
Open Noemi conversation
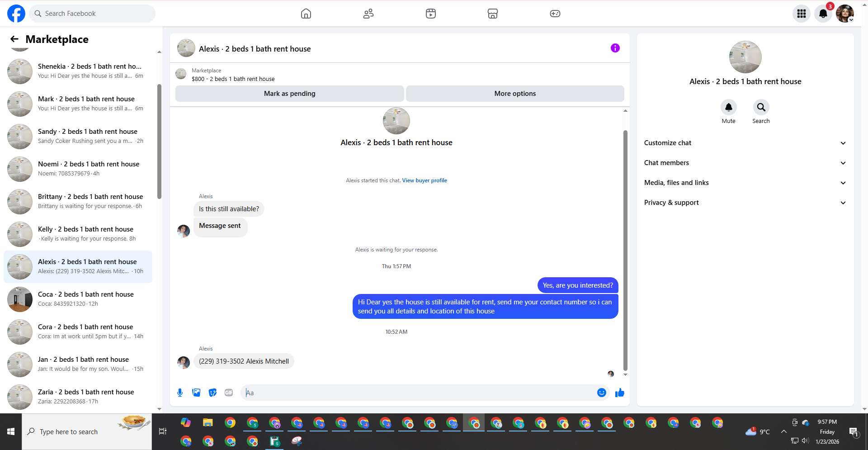pyautogui.click(x=78, y=169)
